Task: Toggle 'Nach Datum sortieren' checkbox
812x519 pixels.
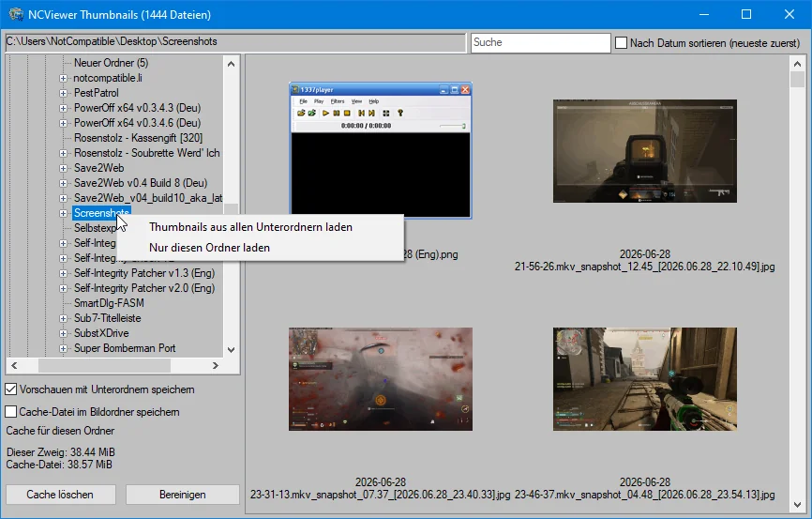Action: click(x=621, y=43)
